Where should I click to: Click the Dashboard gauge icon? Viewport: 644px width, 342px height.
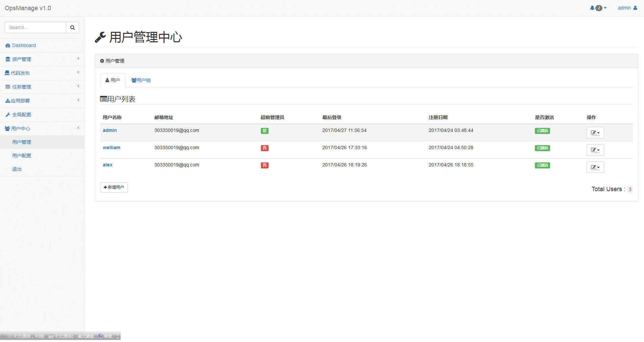[8, 45]
